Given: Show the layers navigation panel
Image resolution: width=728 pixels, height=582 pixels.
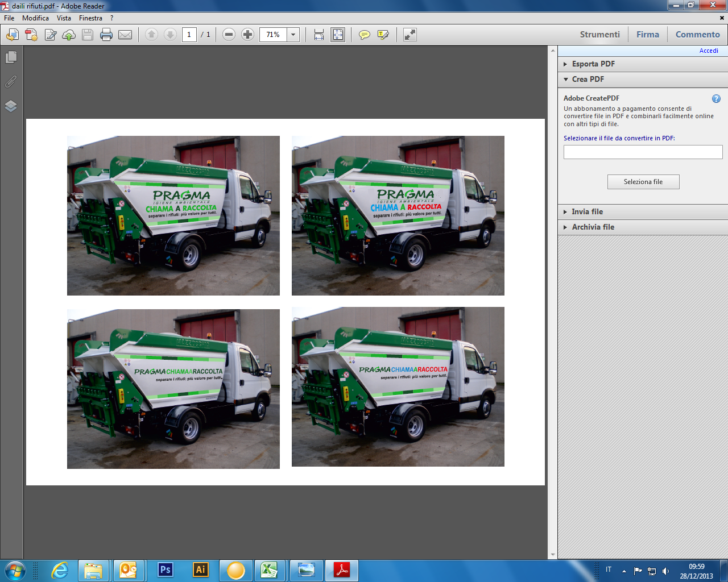Looking at the screenshot, I should [x=11, y=106].
